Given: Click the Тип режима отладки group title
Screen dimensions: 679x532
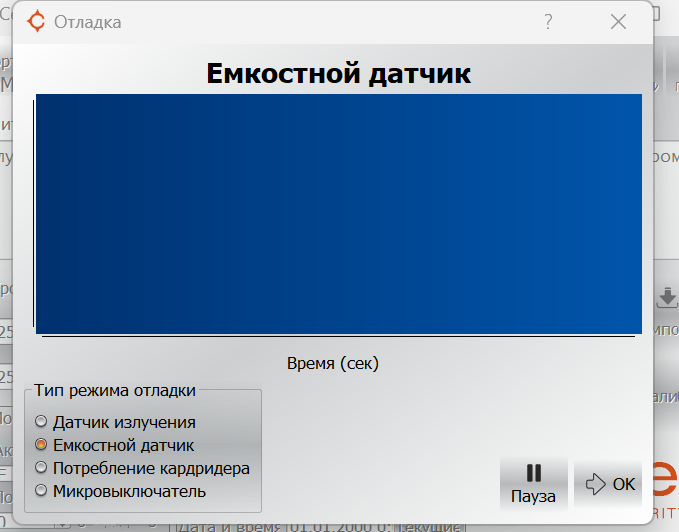Looking at the screenshot, I should 115,390.
